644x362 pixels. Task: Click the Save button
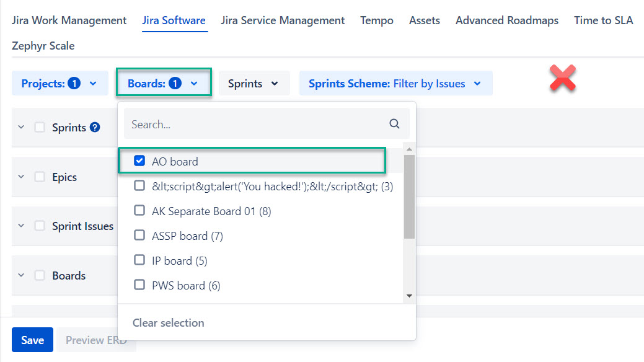[x=32, y=340]
